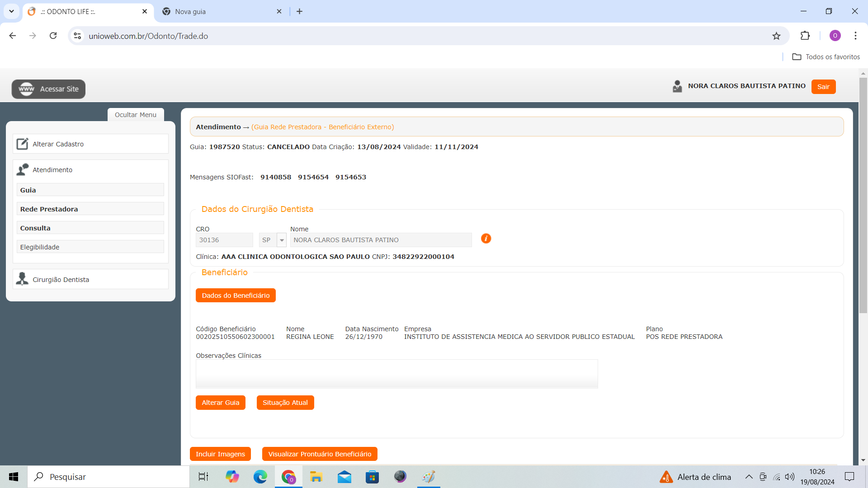The image size is (868, 488).
Task: Show hidden system tray icons chevron
Action: [x=749, y=477]
